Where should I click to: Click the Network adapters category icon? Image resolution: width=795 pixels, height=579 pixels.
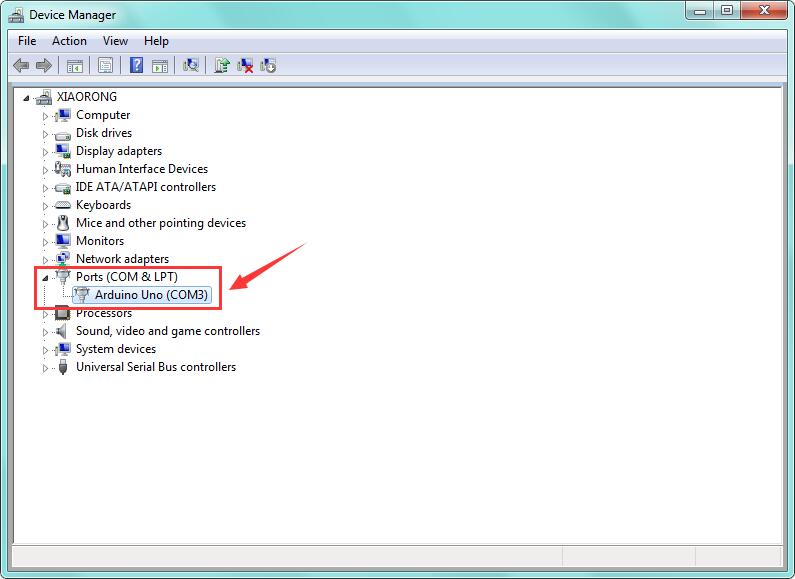tap(63, 259)
